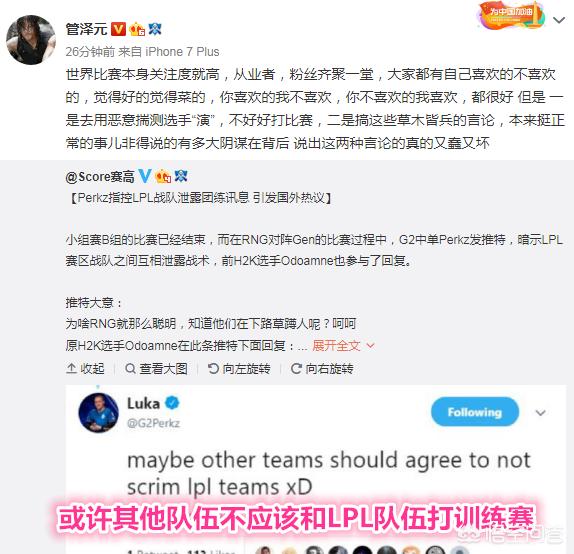Click the blue V badge beside Score赛高
This screenshot has height=554, width=574.
coord(145,176)
